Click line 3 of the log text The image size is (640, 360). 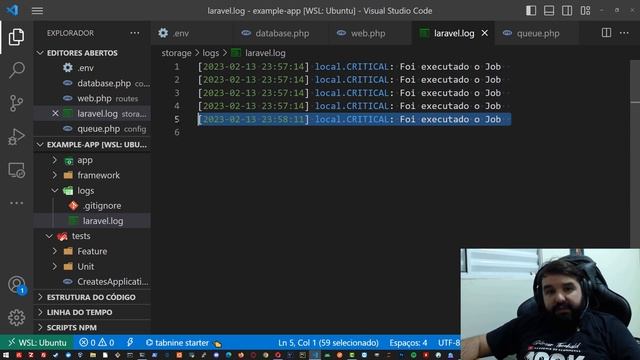349,93
